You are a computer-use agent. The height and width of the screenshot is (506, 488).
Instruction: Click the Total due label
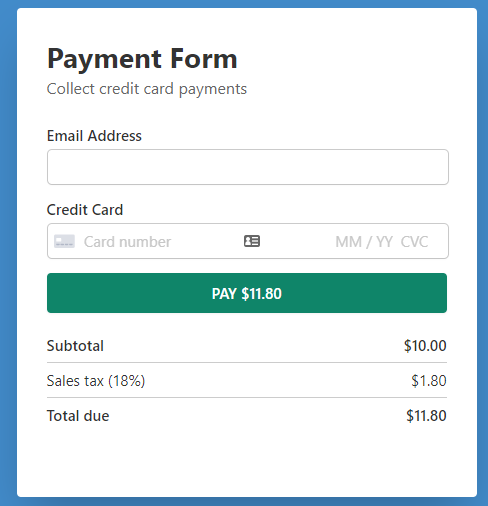pyautogui.click(x=78, y=416)
